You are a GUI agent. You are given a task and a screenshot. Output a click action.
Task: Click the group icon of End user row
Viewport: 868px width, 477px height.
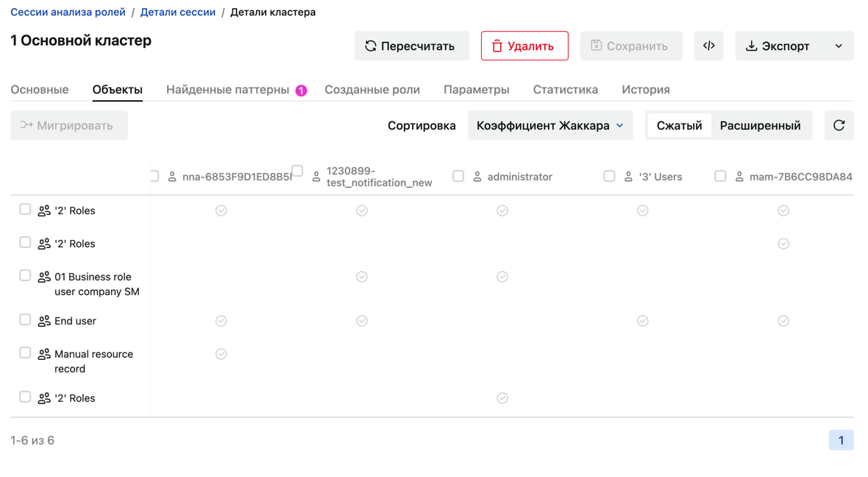(x=44, y=321)
